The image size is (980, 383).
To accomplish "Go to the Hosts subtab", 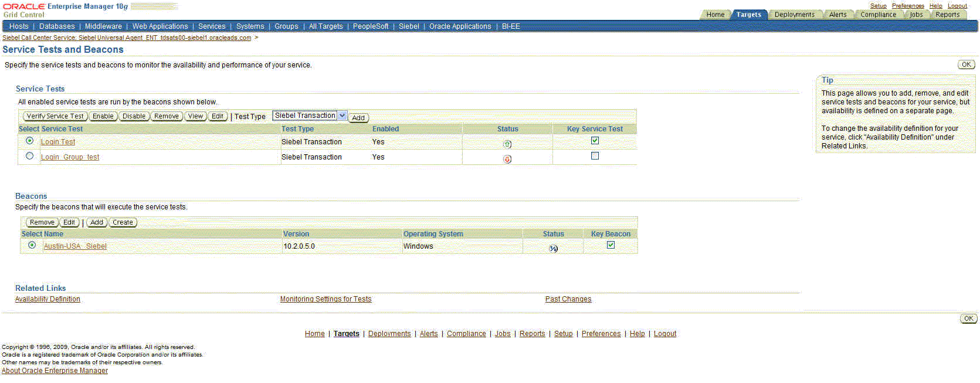I will point(19,26).
